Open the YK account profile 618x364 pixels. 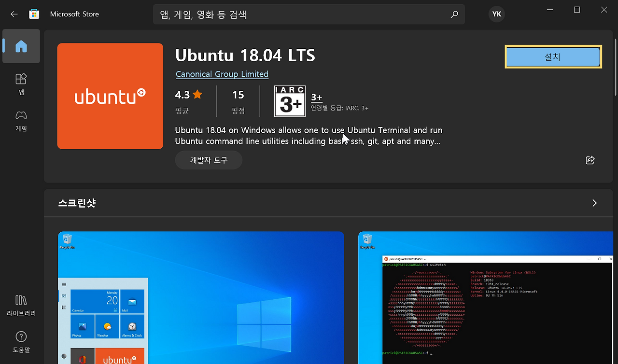click(497, 14)
